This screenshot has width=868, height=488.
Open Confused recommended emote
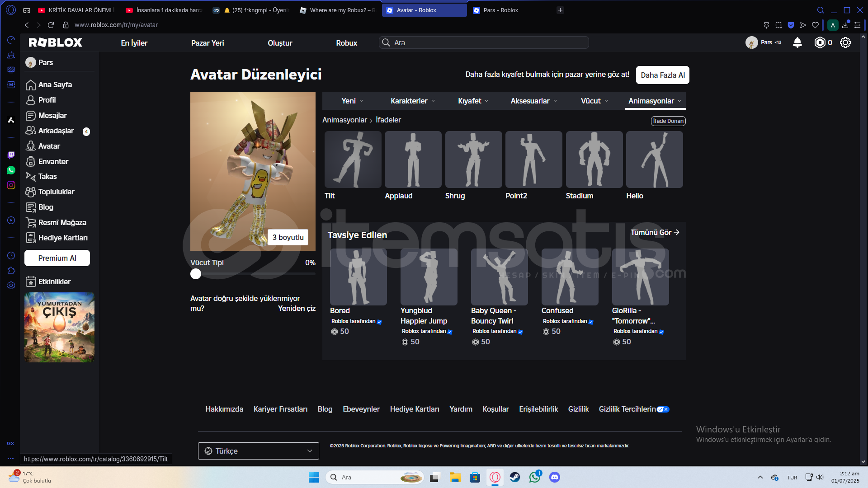(570, 277)
